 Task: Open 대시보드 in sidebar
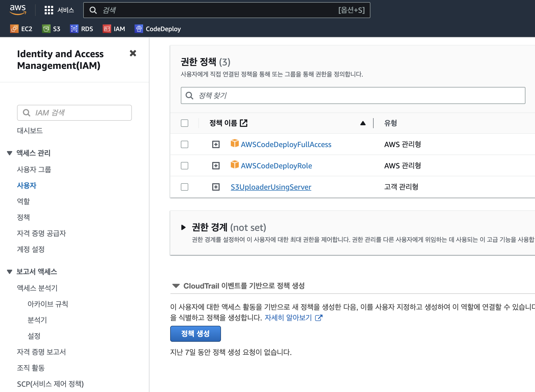[x=30, y=131]
